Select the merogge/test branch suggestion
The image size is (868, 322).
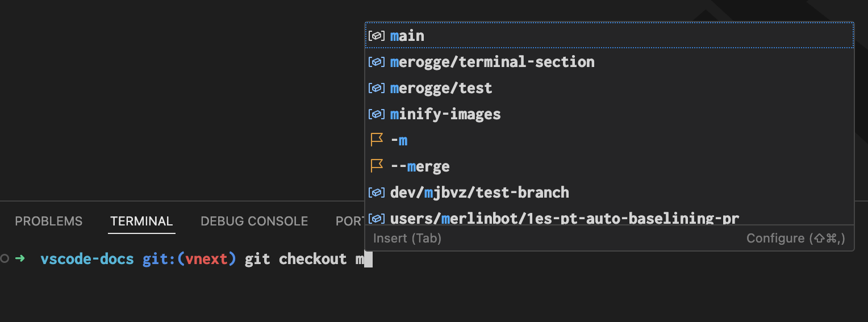pyautogui.click(x=441, y=88)
